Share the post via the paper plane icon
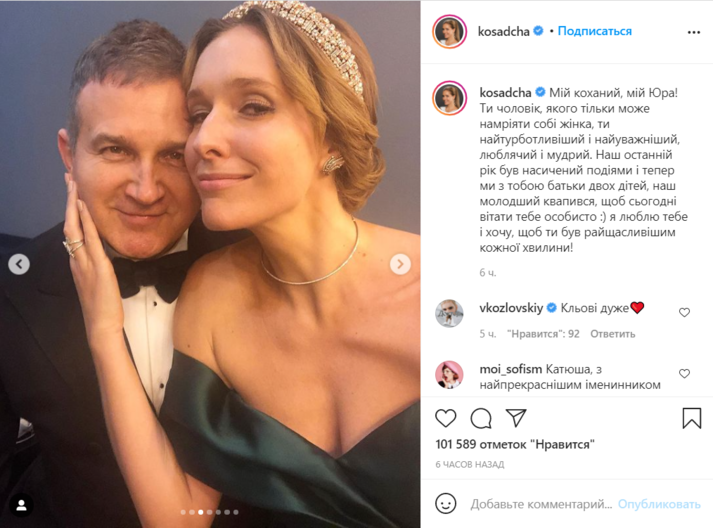The width and height of the screenshot is (713, 528). click(516, 418)
